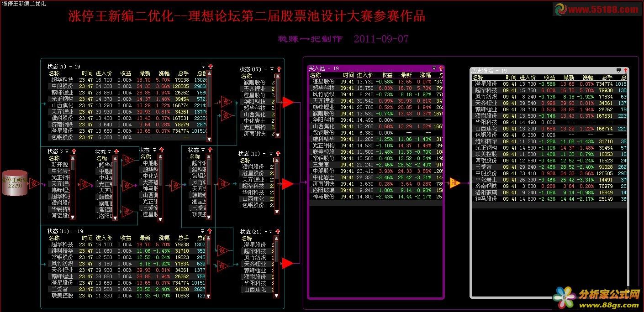Select 新开源 row in small 状态 panel

pos(59,164)
